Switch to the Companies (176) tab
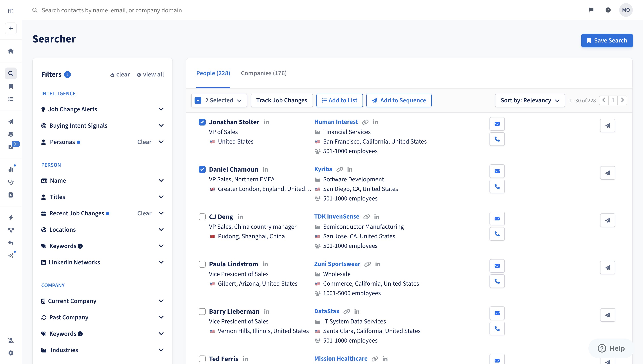Image resolution: width=643 pixels, height=364 pixels. 263,73
